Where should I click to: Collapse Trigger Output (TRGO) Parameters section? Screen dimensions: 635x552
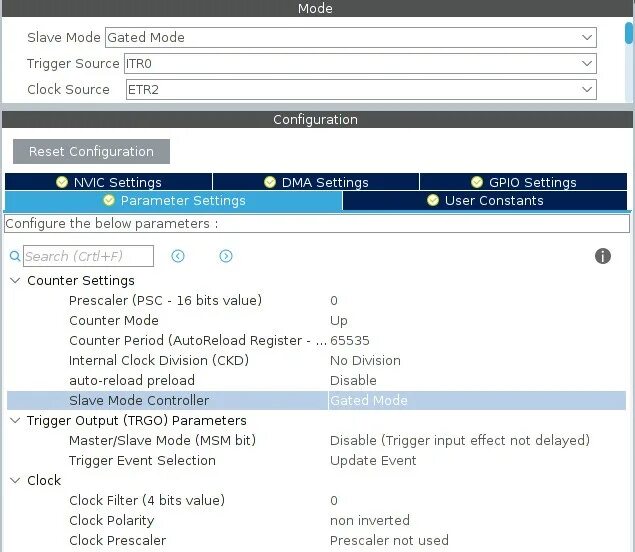click(x=15, y=420)
